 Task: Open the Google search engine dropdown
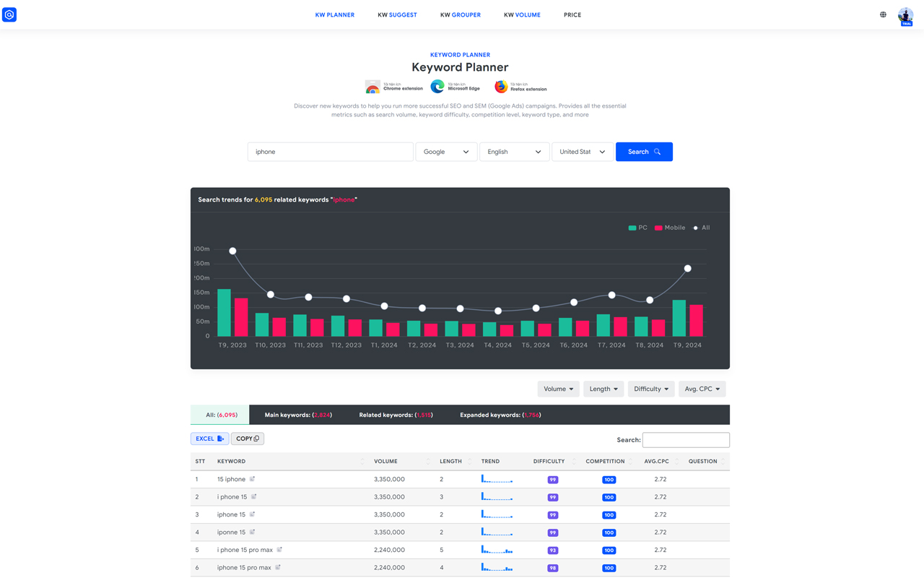(445, 152)
